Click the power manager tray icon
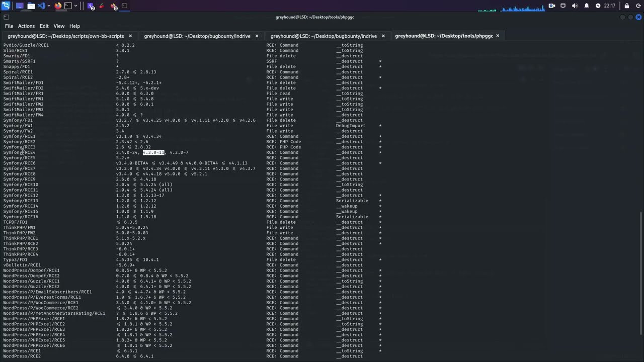Viewport: 644px width, 362px height. point(598,6)
